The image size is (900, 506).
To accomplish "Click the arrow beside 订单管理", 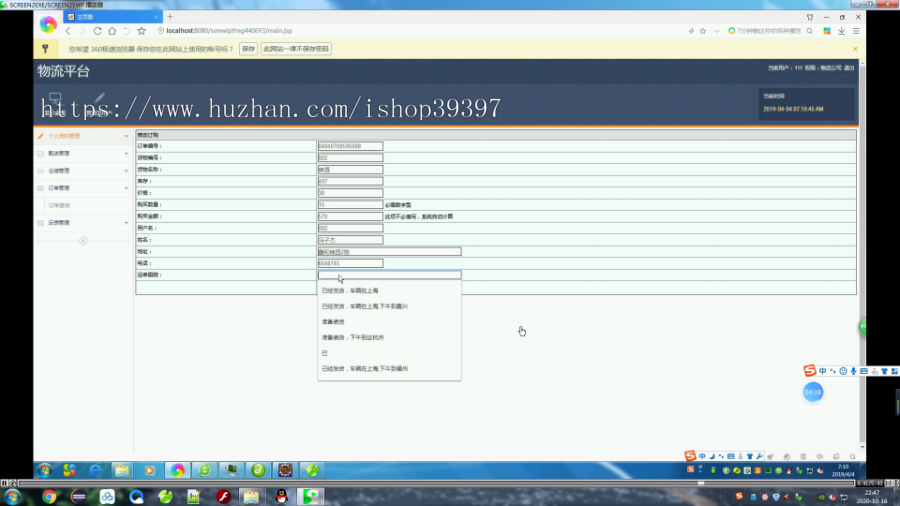I will (126, 188).
